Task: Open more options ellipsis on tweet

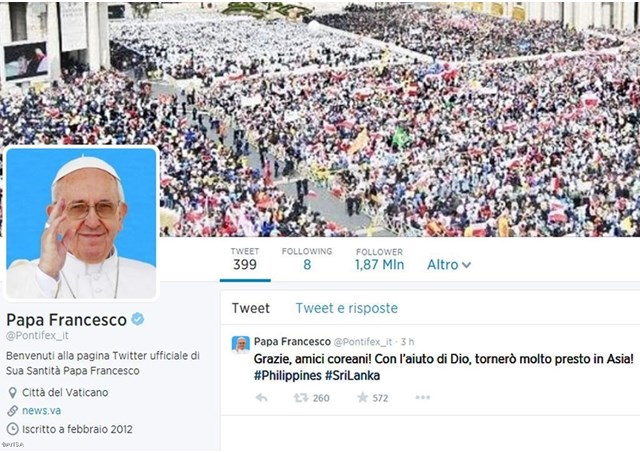Action: tap(422, 397)
